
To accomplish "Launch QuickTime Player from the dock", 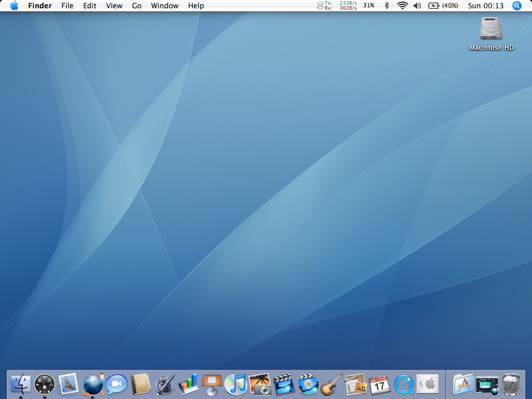I will click(x=404, y=384).
